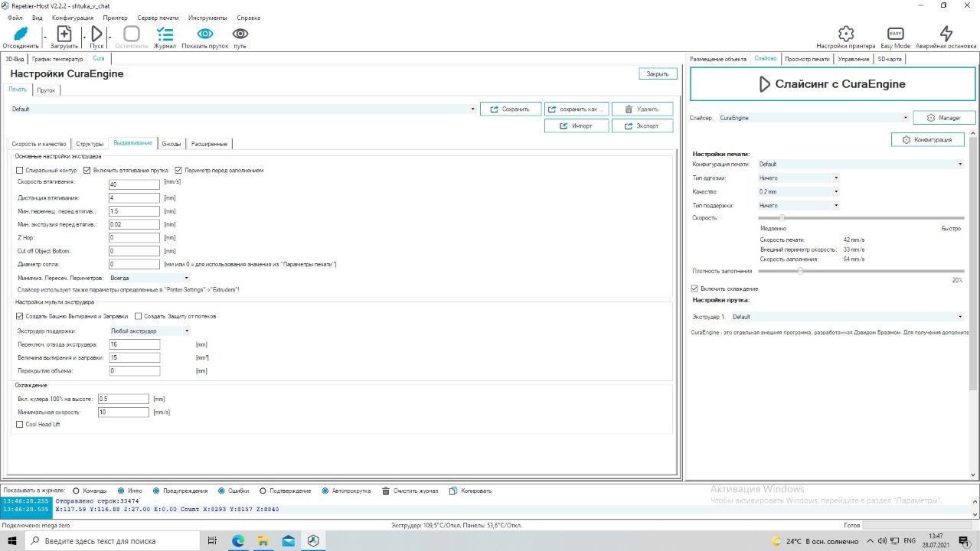The width and height of the screenshot is (980, 551).
Task: Switch to График температур tab
Action: pyautogui.click(x=57, y=59)
